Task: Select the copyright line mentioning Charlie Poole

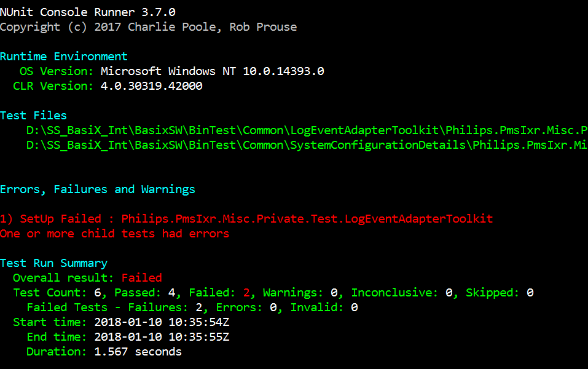Action: (149, 27)
